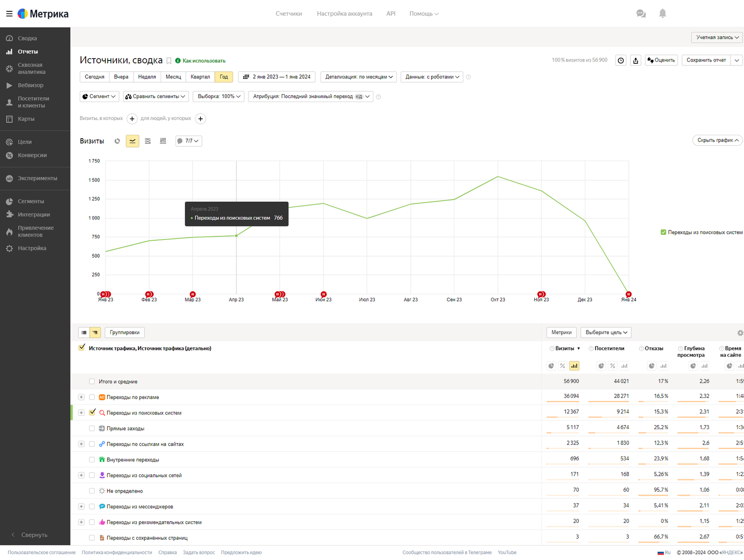This screenshot has height=560, width=744.
Task: Click Сохранить отчет button
Action: point(706,60)
